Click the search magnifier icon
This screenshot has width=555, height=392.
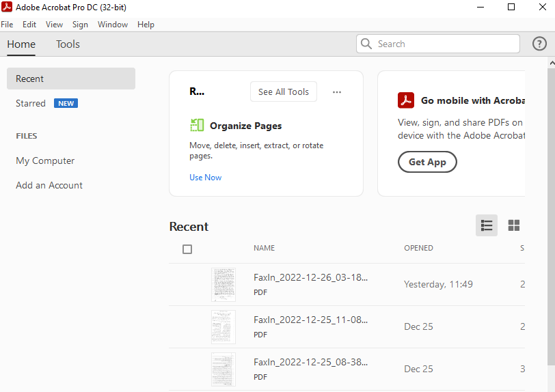(366, 44)
